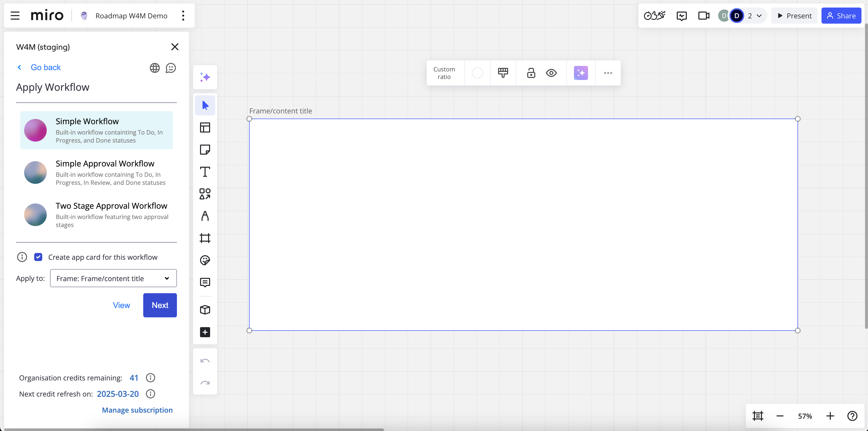868x431 pixels.
Task: Hide the frame using the eye icon
Action: point(551,73)
